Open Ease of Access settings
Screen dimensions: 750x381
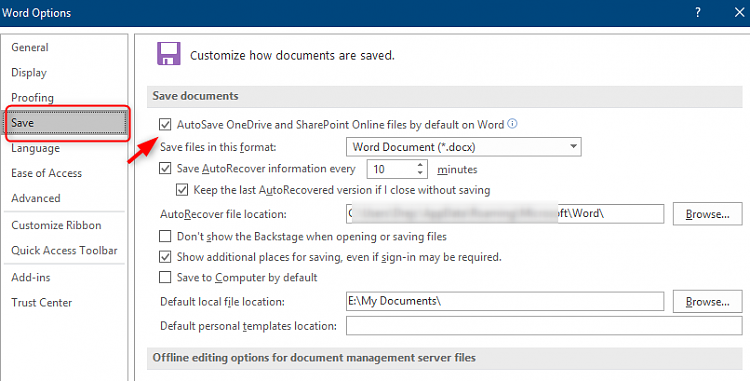click(46, 173)
